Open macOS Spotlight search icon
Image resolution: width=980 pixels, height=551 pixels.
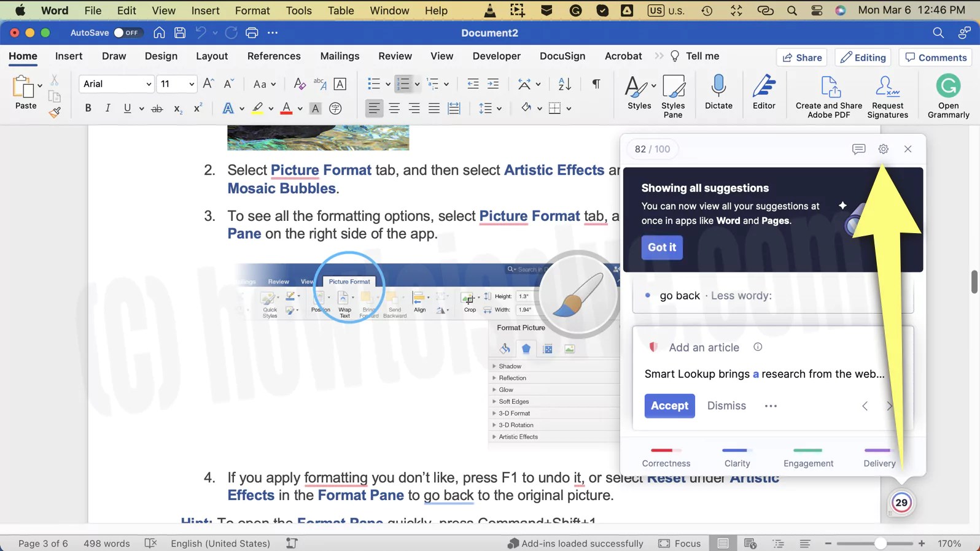792,10
